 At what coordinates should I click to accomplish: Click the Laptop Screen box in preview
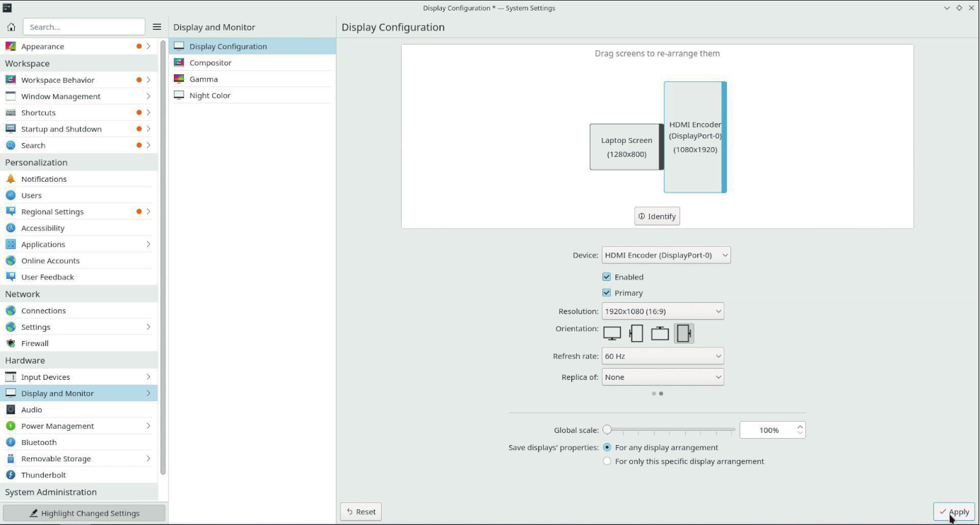point(625,147)
